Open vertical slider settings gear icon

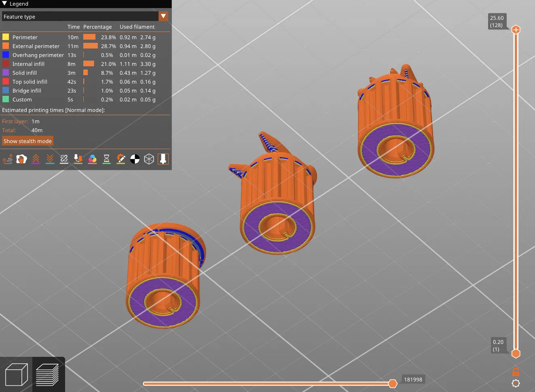click(516, 384)
